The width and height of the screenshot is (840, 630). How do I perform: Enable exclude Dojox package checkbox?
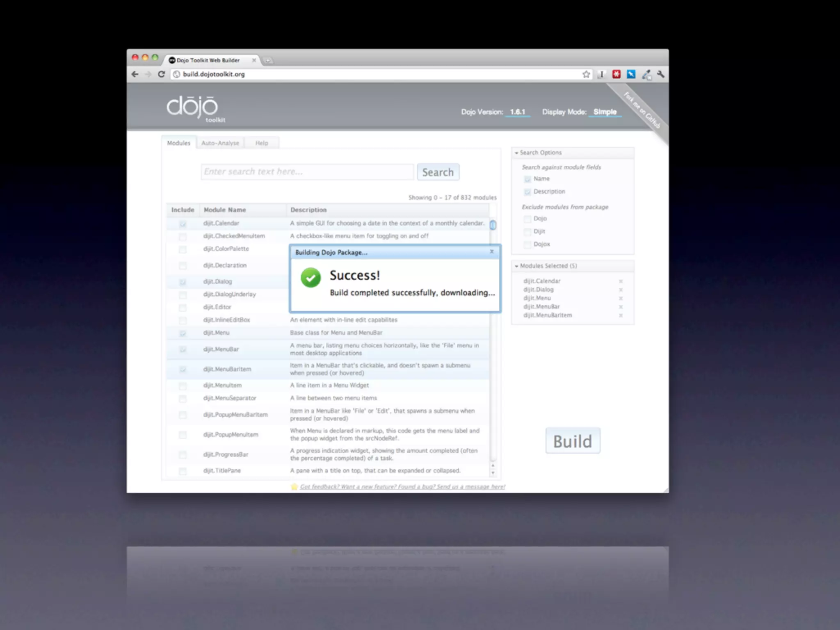click(x=527, y=244)
